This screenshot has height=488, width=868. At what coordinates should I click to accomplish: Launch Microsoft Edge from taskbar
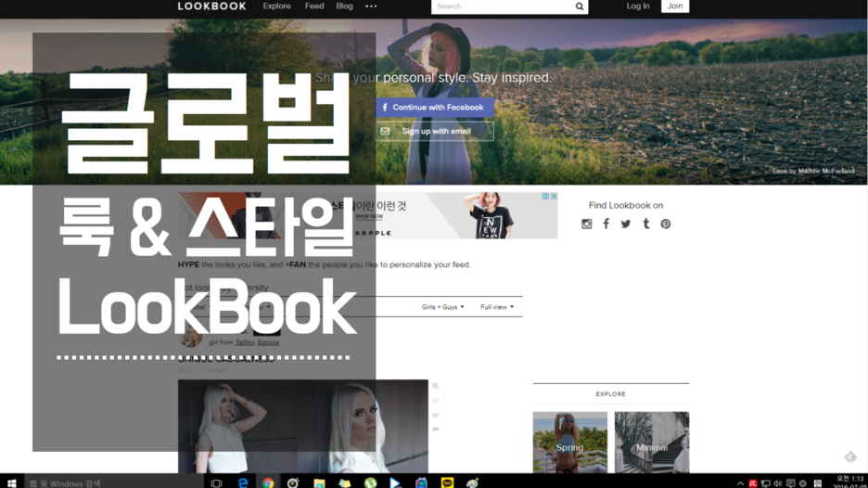(243, 483)
